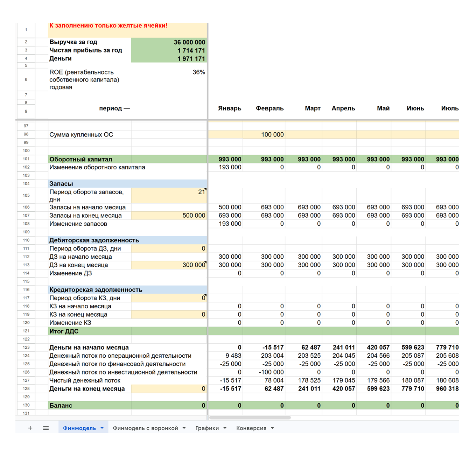
Task: Open the all sheets list menu
Action: click(x=46, y=428)
